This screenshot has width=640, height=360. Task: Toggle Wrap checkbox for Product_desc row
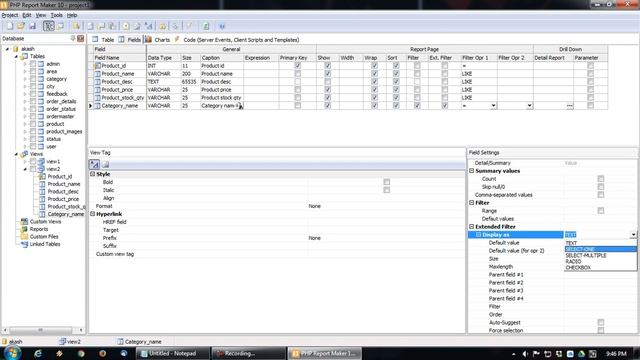pyautogui.click(x=374, y=82)
